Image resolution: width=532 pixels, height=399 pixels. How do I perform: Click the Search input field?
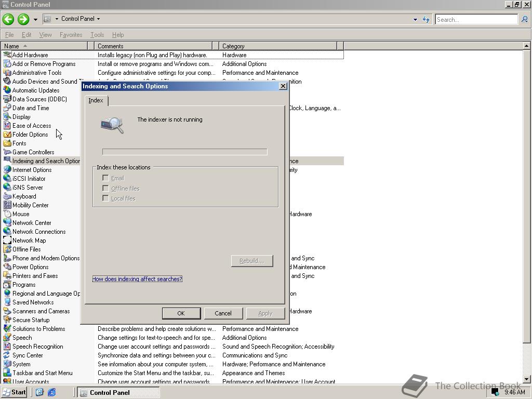tap(476, 19)
